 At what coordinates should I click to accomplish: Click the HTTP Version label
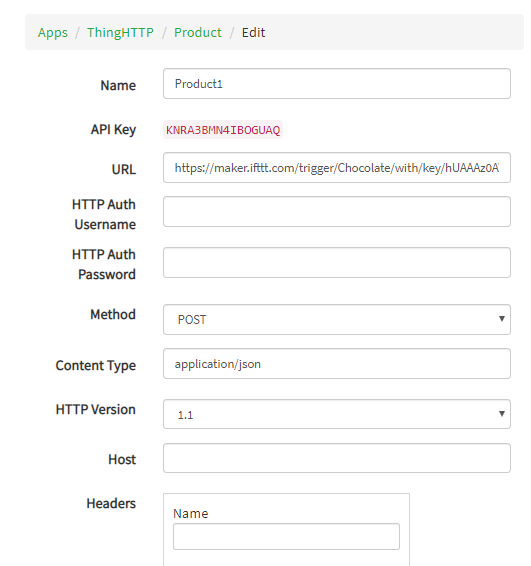coord(96,409)
